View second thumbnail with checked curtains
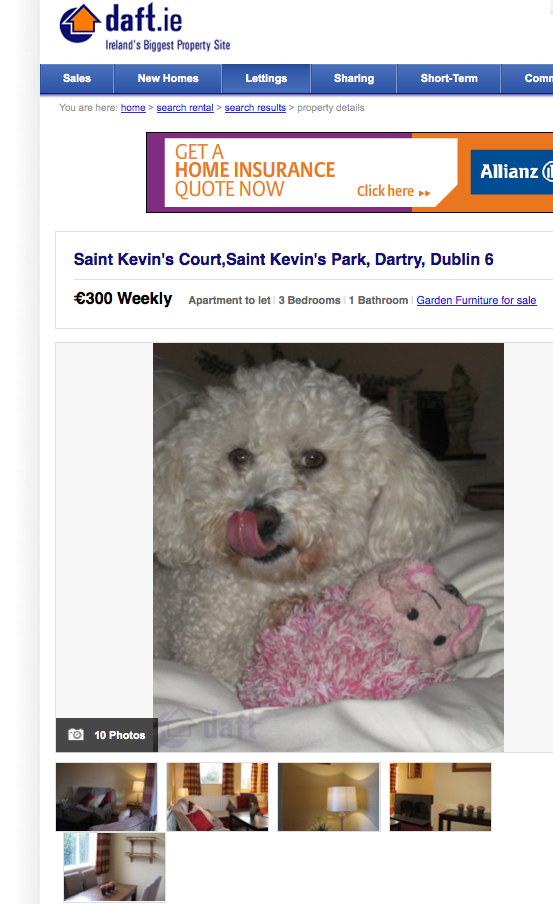This screenshot has width=553, height=904. point(217,797)
